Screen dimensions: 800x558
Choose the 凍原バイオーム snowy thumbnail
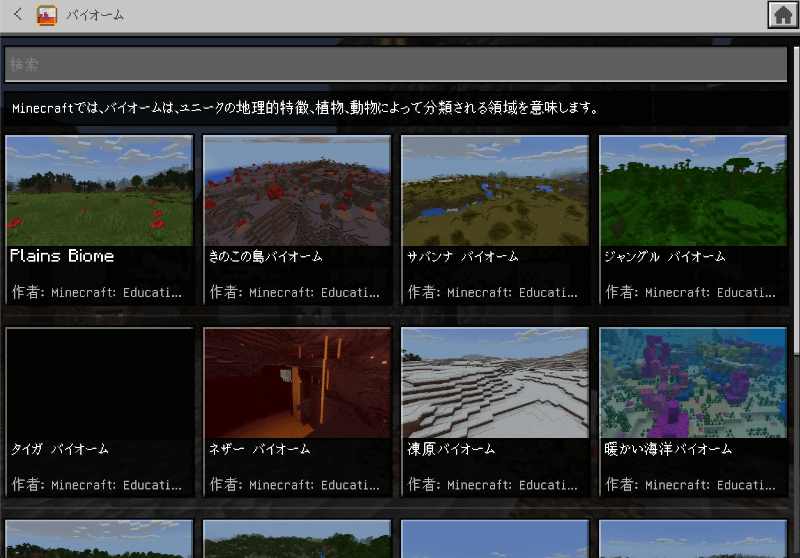pyautogui.click(x=495, y=383)
